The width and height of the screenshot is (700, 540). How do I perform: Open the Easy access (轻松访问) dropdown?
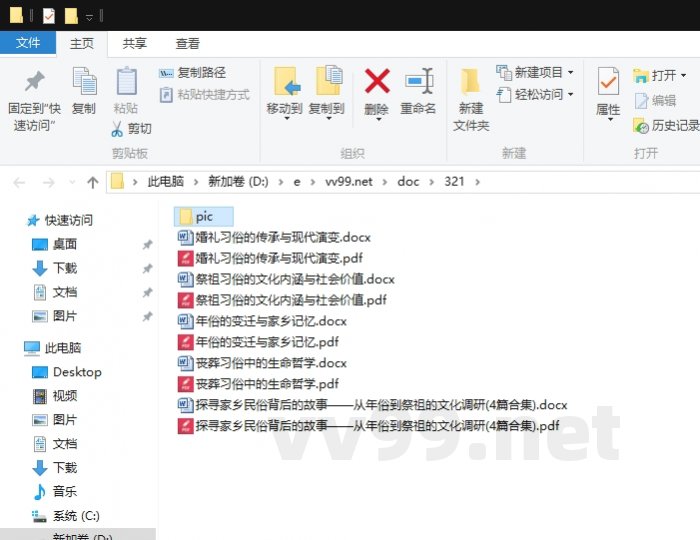(x=535, y=95)
